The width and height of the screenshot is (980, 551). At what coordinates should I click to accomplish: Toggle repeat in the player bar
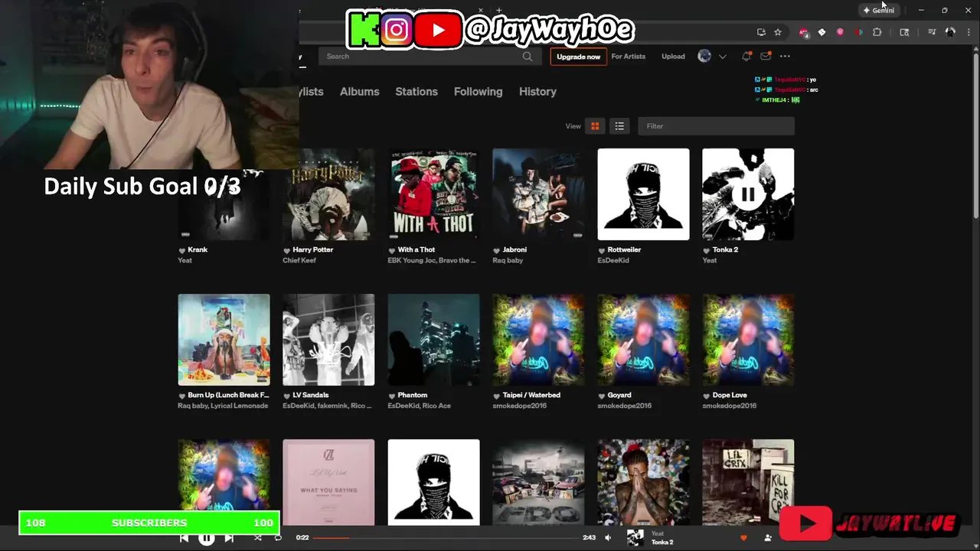point(278,538)
